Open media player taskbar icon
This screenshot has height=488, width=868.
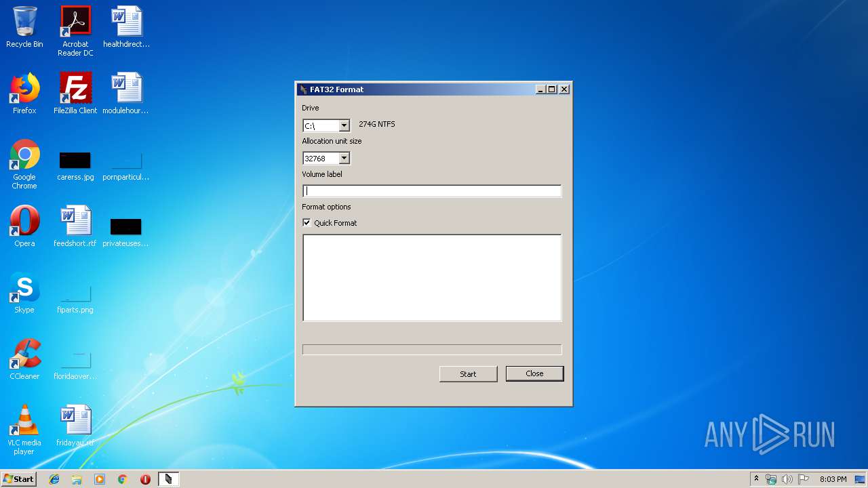[100, 479]
